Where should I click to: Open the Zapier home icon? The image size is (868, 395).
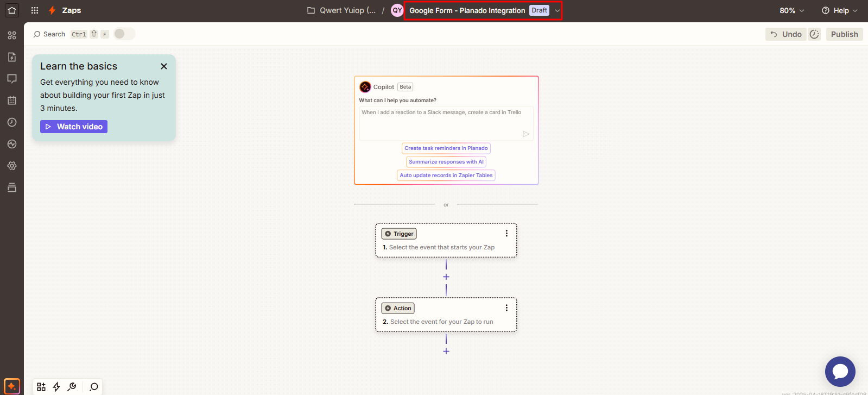click(12, 10)
